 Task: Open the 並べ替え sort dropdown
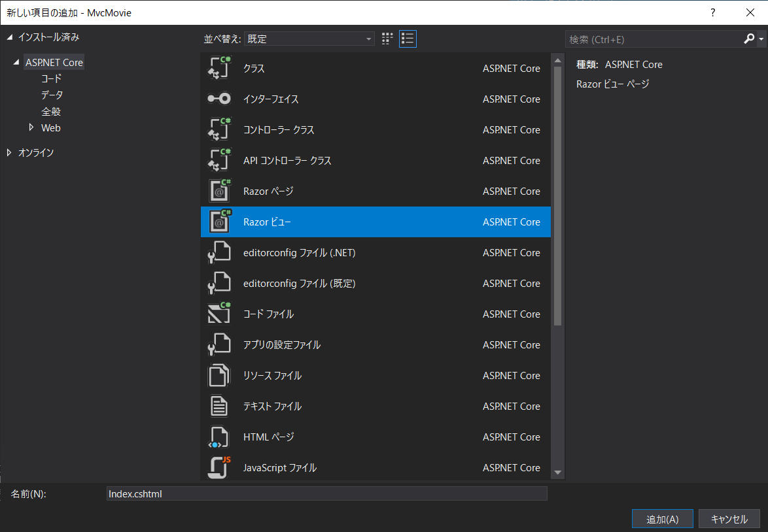(309, 39)
